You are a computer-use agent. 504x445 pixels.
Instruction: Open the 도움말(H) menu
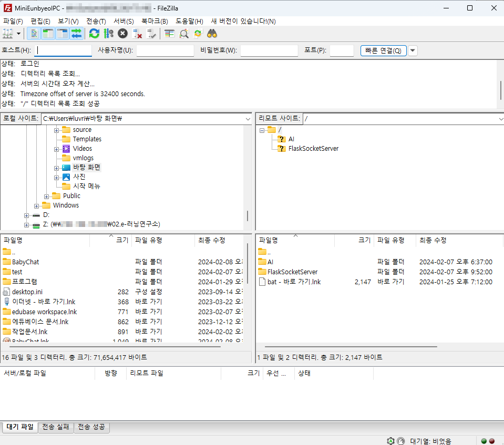pyautogui.click(x=189, y=21)
